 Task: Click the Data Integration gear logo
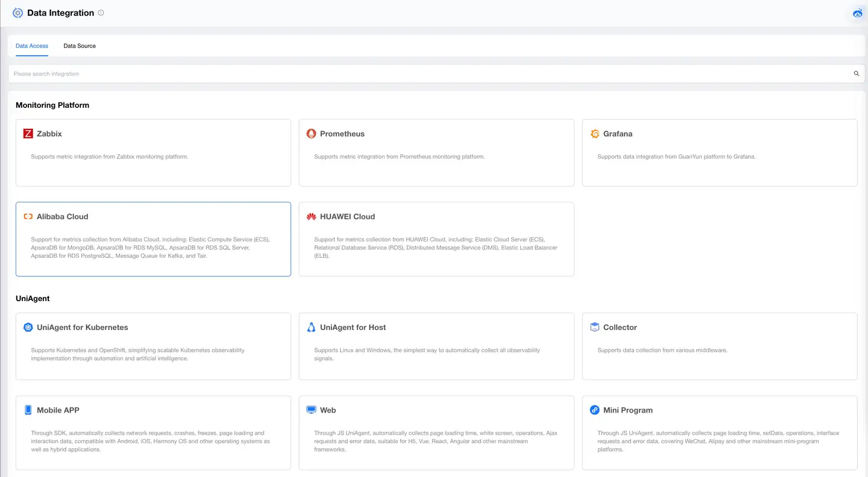coord(17,13)
